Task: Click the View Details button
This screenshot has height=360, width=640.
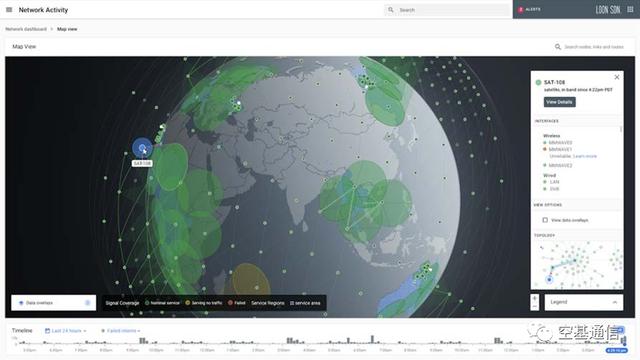Action: [560, 102]
